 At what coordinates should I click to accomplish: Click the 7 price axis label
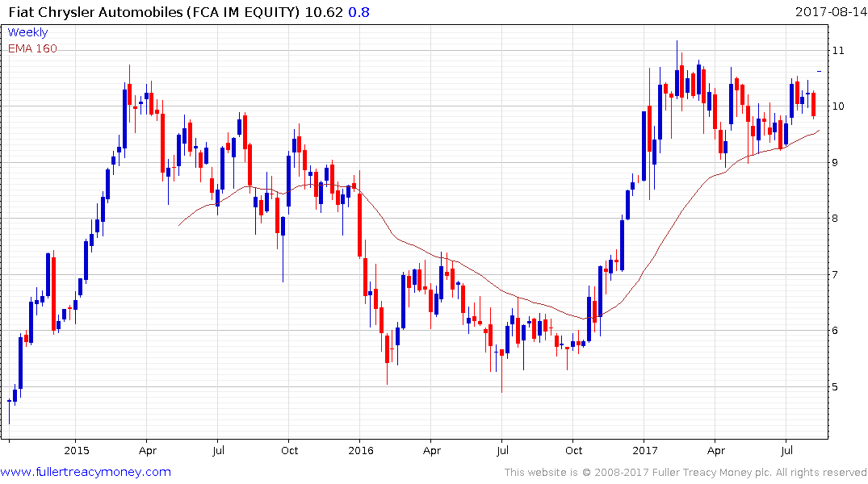[x=836, y=275]
